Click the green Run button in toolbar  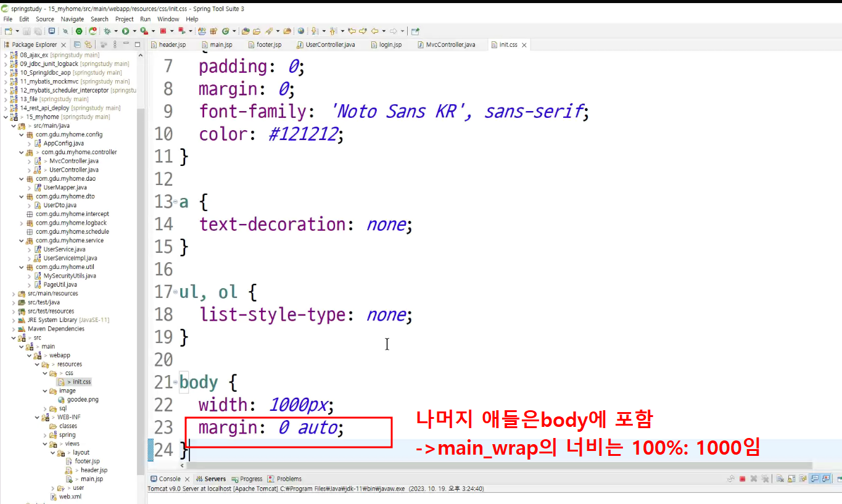pos(125,31)
